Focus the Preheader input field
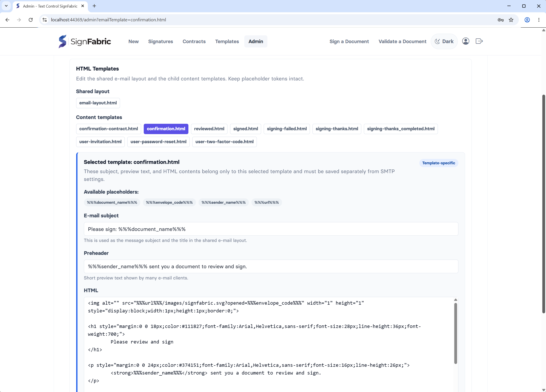 tap(271, 267)
